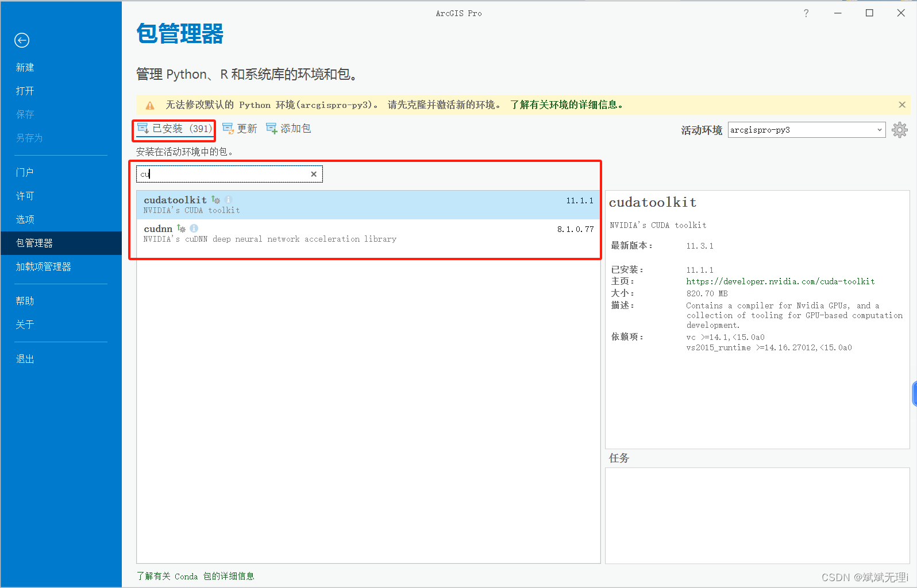Maximize the ArcGIS Pro window
Image resolution: width=917 pixels, height=588 pixels.
869,13
